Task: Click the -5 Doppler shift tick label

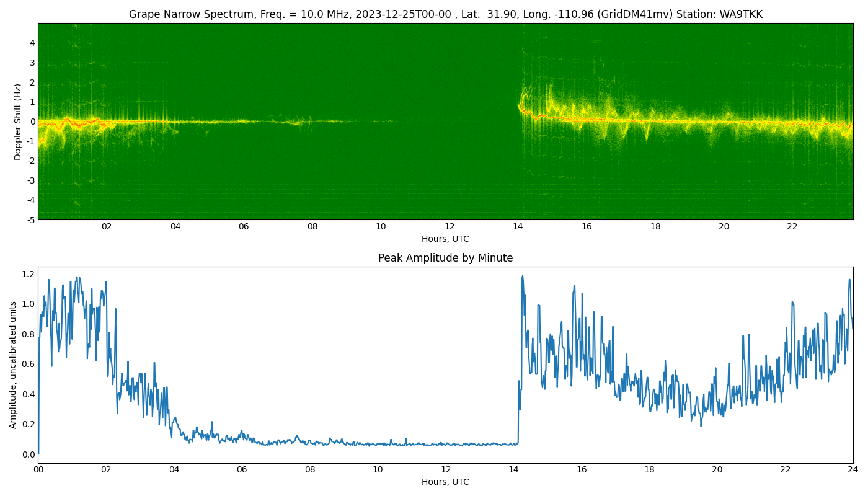Action: (31, 219)
